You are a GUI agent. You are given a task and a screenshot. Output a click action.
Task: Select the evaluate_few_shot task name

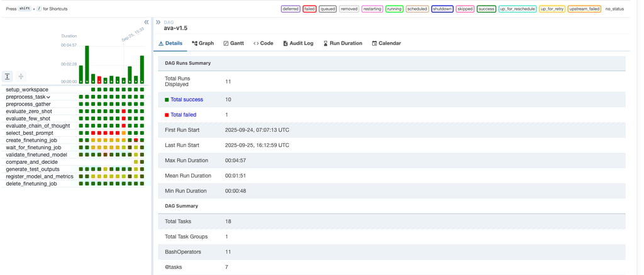click(28, 119)
